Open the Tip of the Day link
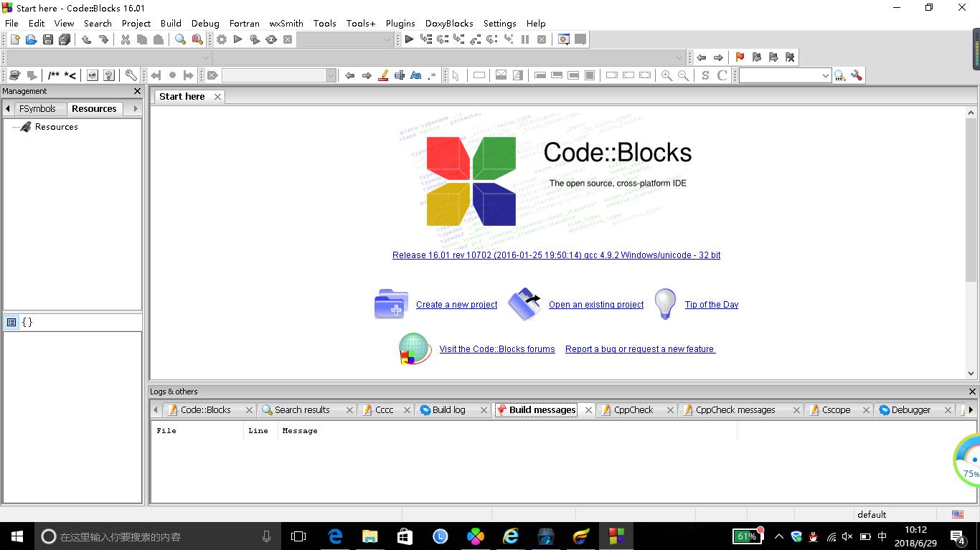This screenshot has width=980, height=550. 712,305
